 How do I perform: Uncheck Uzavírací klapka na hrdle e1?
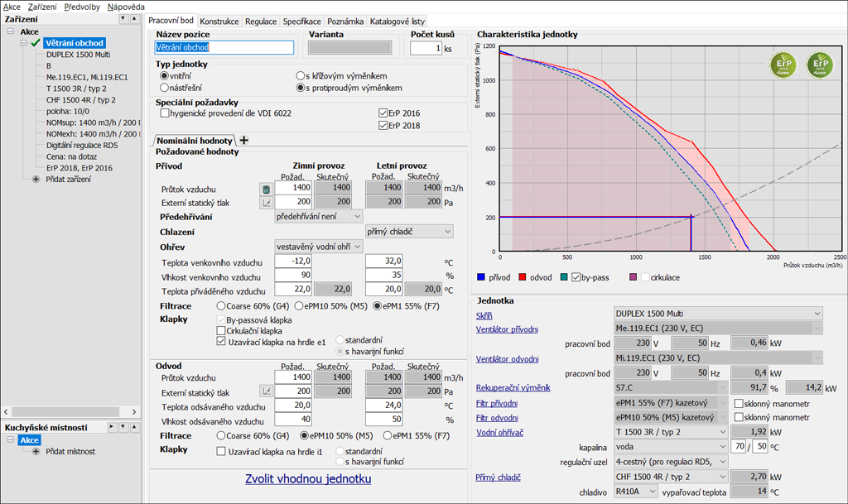[x=220, y=342]
